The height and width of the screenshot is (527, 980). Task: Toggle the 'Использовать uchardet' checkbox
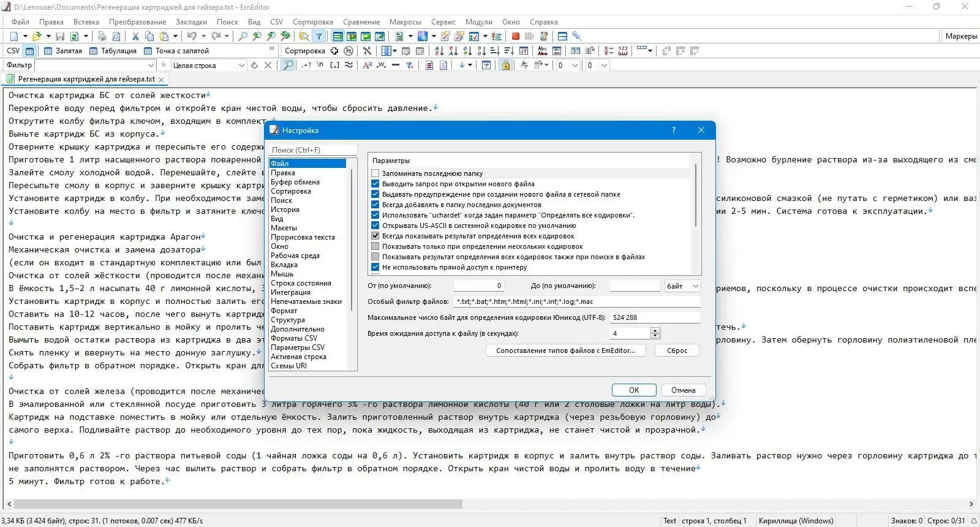pyautogui.click(x=375, y=215)
